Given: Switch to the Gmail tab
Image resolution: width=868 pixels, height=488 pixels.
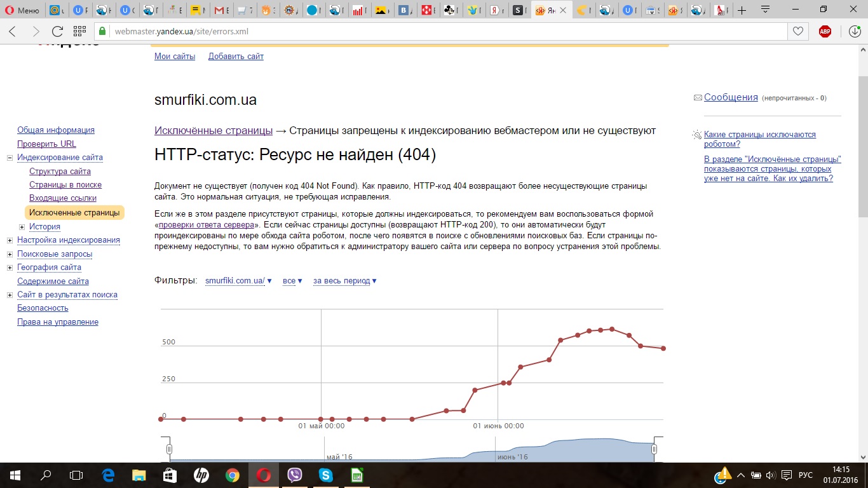Looking at the screenshot, I should coord(222,10).
